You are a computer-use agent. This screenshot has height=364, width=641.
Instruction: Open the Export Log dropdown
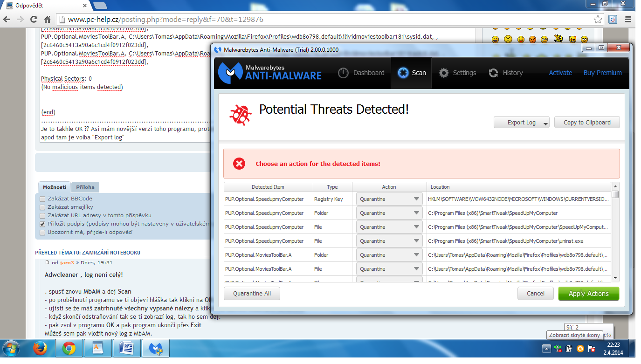[522, 123]
